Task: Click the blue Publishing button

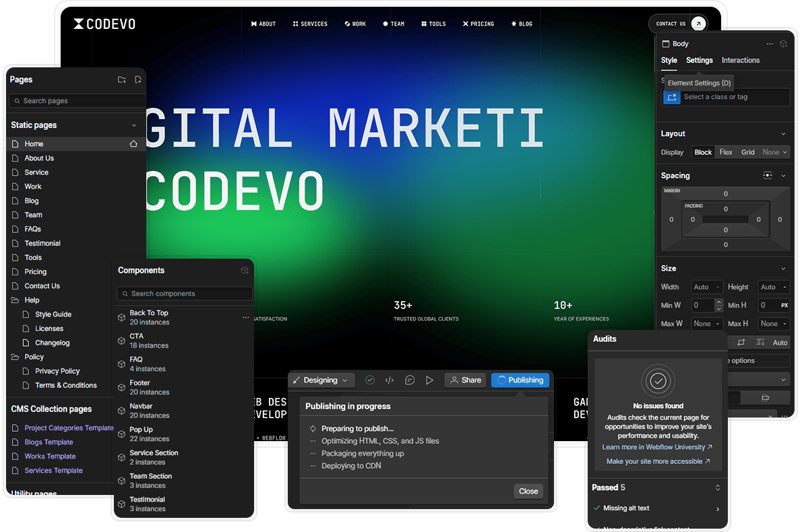Action: [x=520, y=380]
